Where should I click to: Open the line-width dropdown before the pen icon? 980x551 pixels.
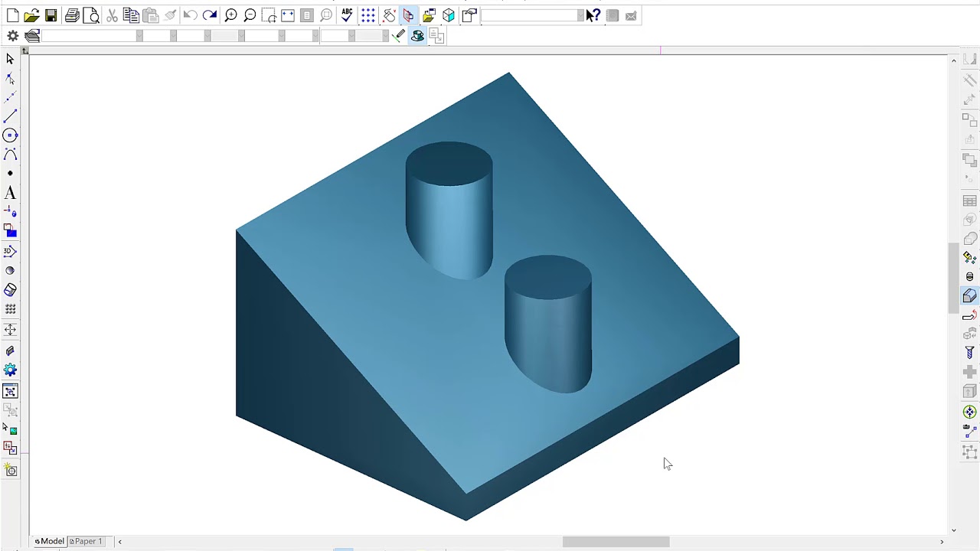click(x=385, y=36)
